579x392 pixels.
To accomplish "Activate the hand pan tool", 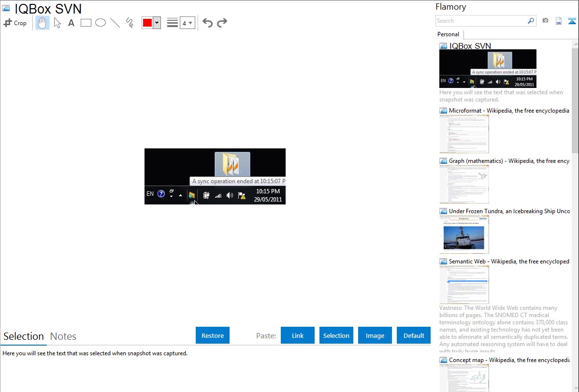I will [x=42, y=23].
